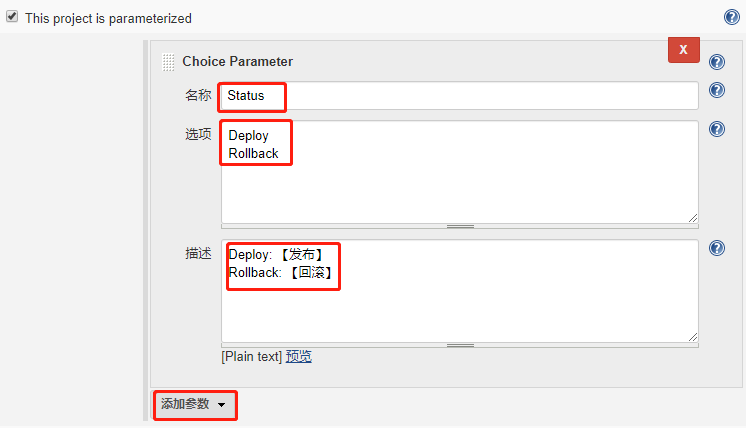Click the resize bar under 选项 textarea
Image resolution: width=746 pixels, height=428 pixels.
point(460,226)
